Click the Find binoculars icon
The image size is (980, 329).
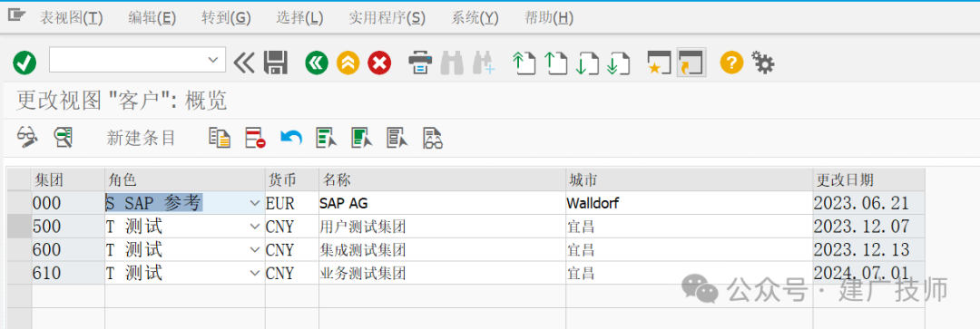(451, 63)
